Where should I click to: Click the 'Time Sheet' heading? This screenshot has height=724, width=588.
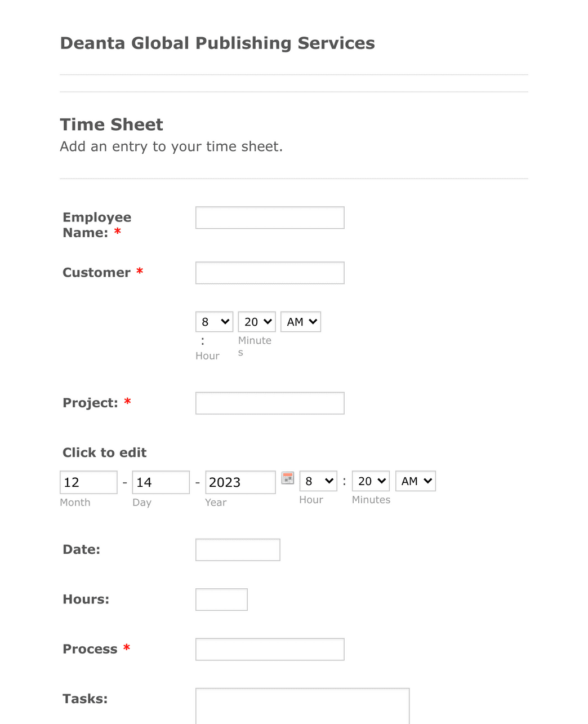pos(111,125)
